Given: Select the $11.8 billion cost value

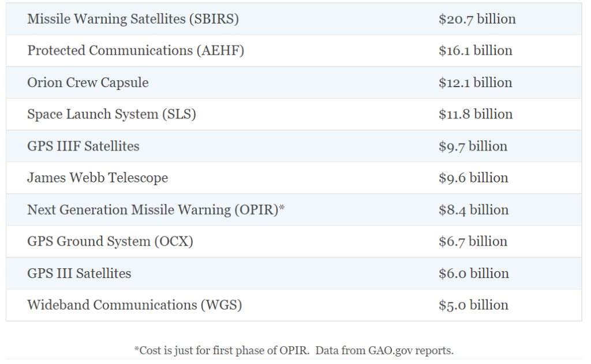Looking at the screenshot, I should [475, 114].
